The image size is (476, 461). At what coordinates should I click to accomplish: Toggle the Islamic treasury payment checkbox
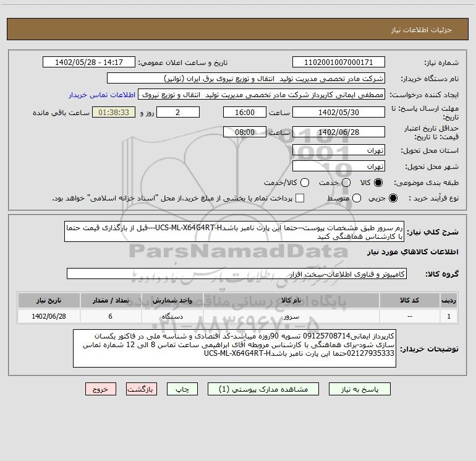300,198
